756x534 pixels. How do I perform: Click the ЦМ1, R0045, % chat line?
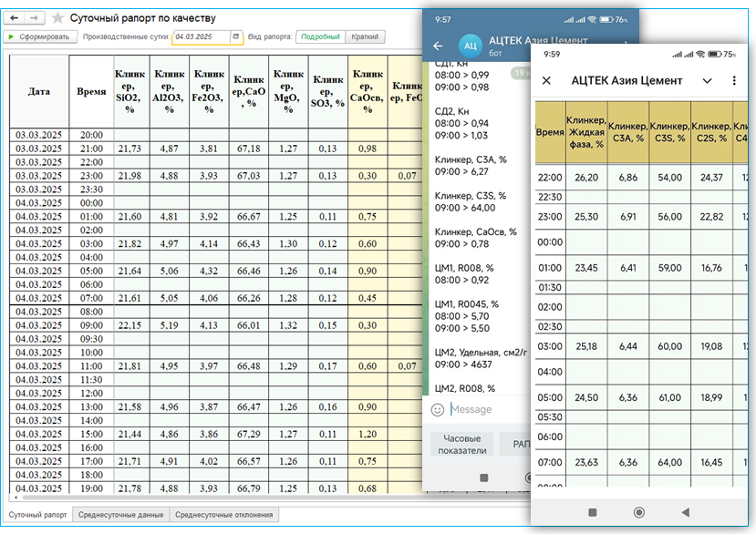point(467,304)
